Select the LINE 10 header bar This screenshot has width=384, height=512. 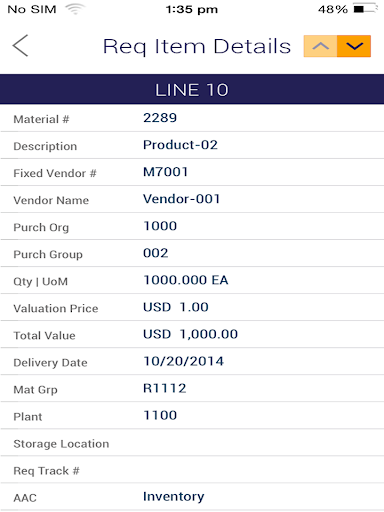click(192, 89)
